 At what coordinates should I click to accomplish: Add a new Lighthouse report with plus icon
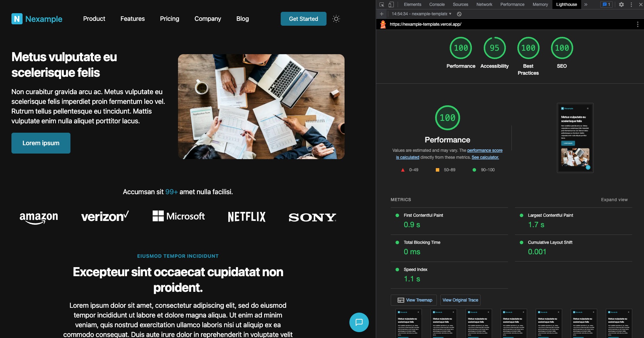coord(382,14)
